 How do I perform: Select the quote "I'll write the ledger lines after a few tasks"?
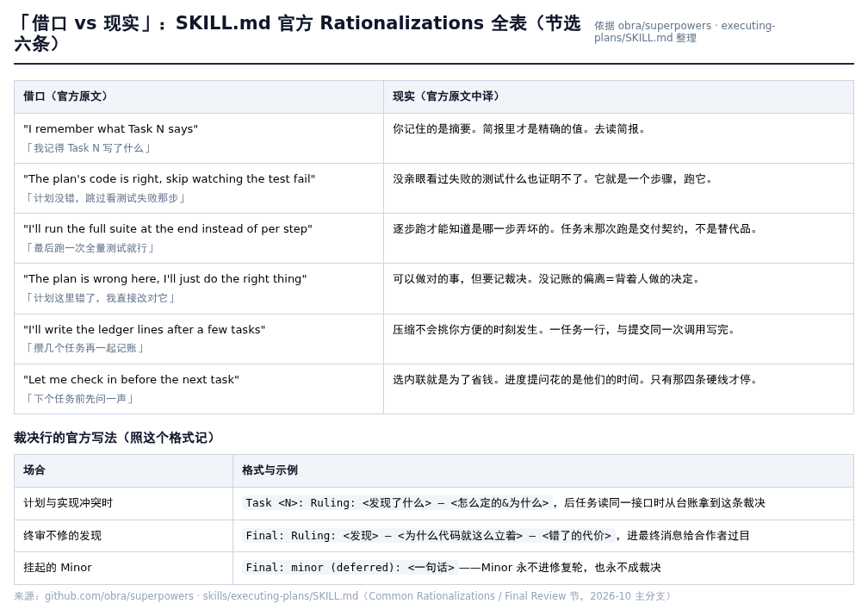coord(145,330)
